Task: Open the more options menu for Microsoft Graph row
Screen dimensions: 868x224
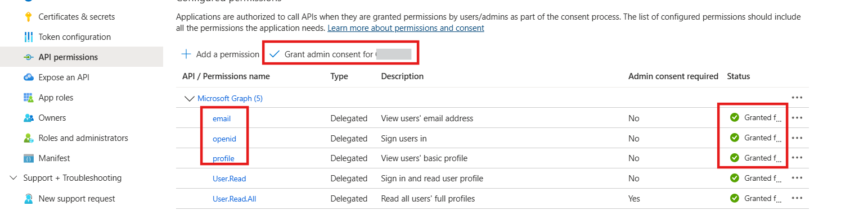Action: click(797, 98)
